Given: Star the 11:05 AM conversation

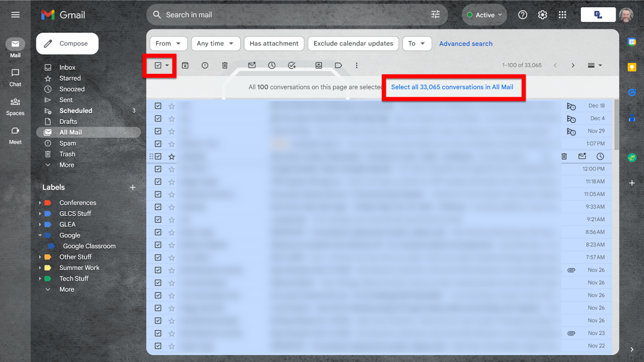Looking at the screenshot, I should [172, 194].
